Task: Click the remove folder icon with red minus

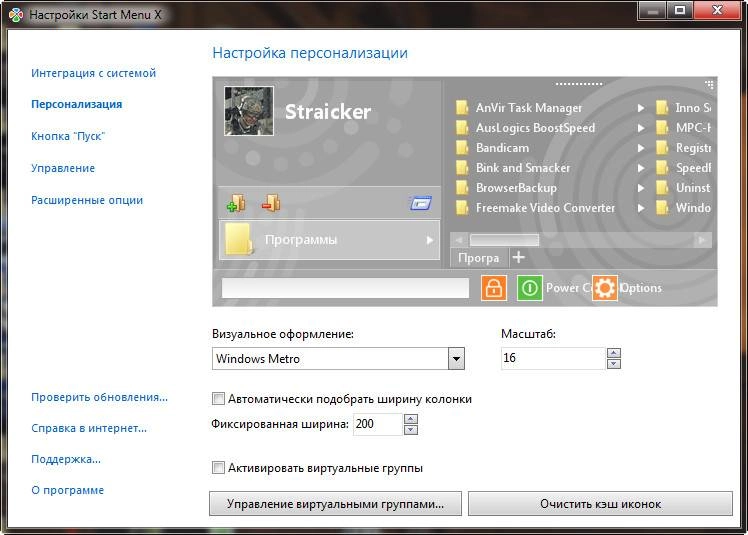Action: (271, 203)
